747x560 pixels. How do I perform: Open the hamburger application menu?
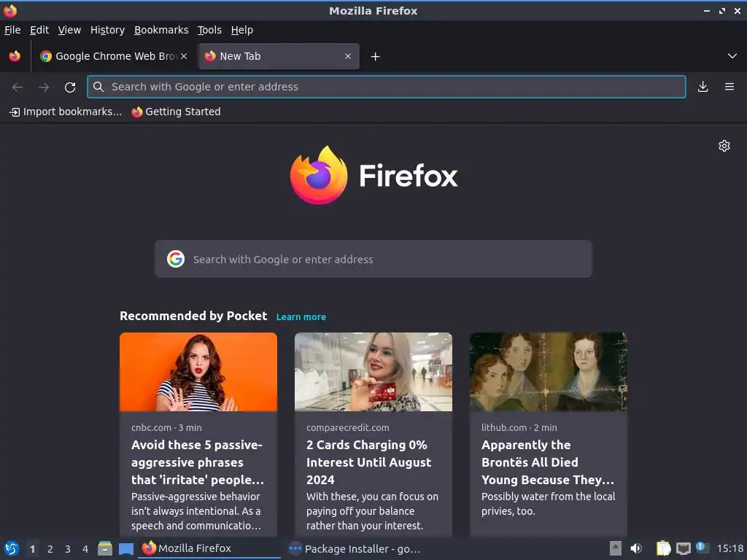tap(729, 87)
